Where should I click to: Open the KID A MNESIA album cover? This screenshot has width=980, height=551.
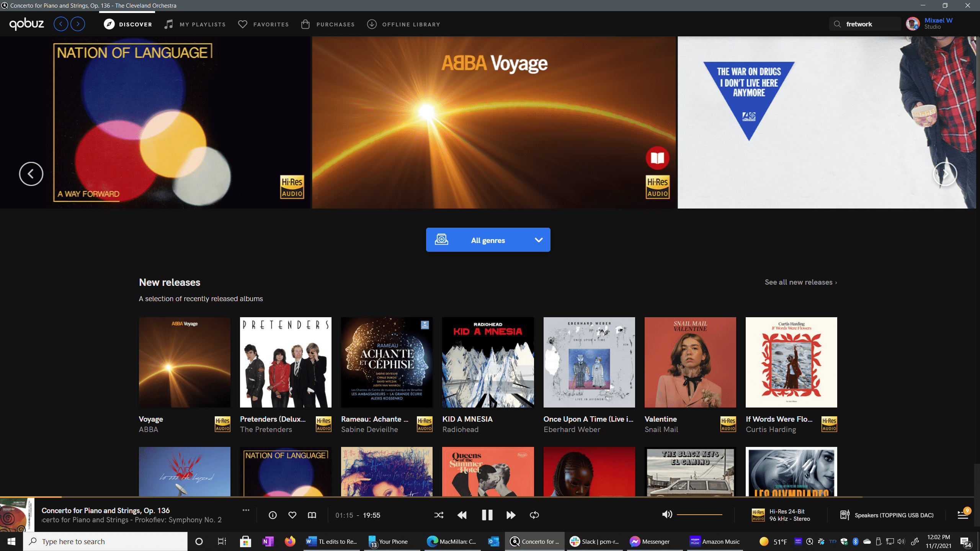point(488,362)
